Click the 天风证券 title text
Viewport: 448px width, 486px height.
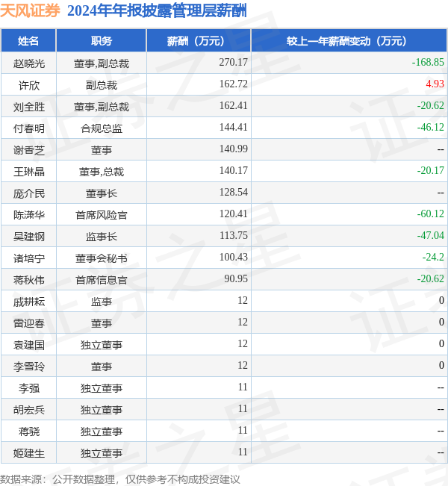pos(30,10)
